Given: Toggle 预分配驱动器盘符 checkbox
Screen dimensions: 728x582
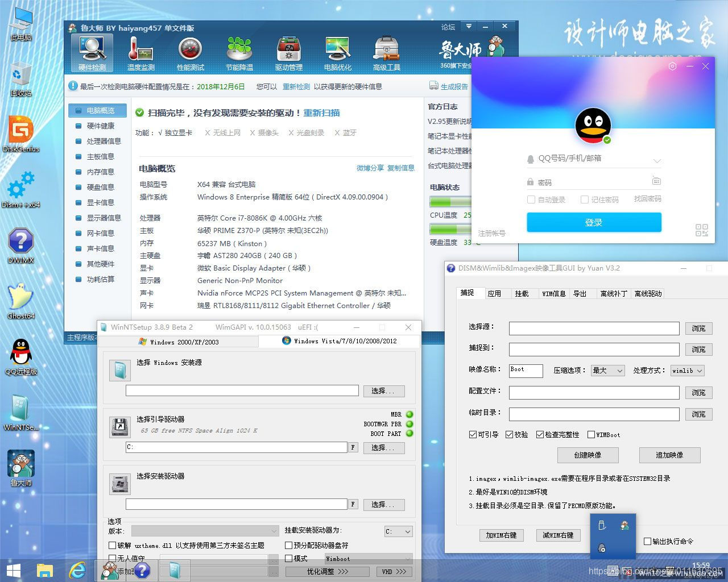Looking at the screenshot, I should tap(289, 545).
